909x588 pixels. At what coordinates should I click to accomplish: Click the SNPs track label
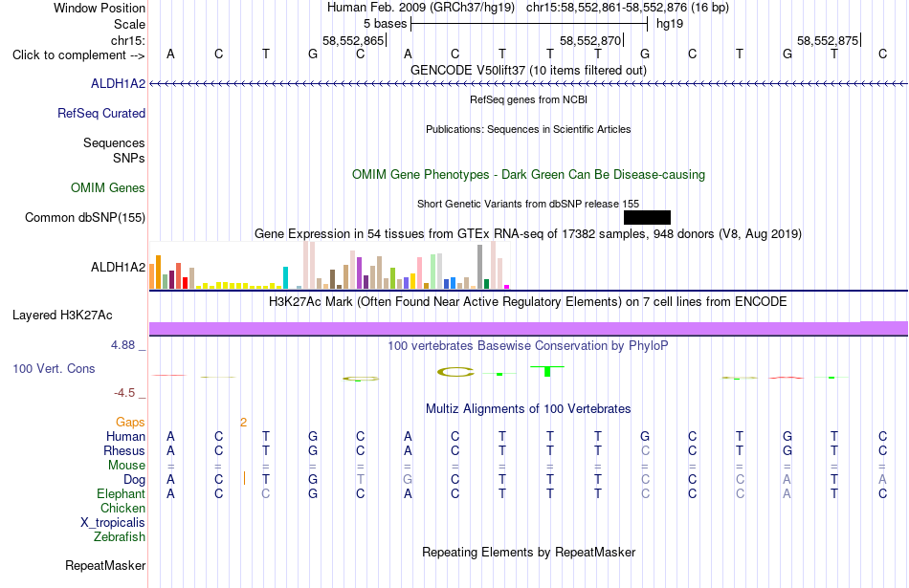click(x=129, y=158)
